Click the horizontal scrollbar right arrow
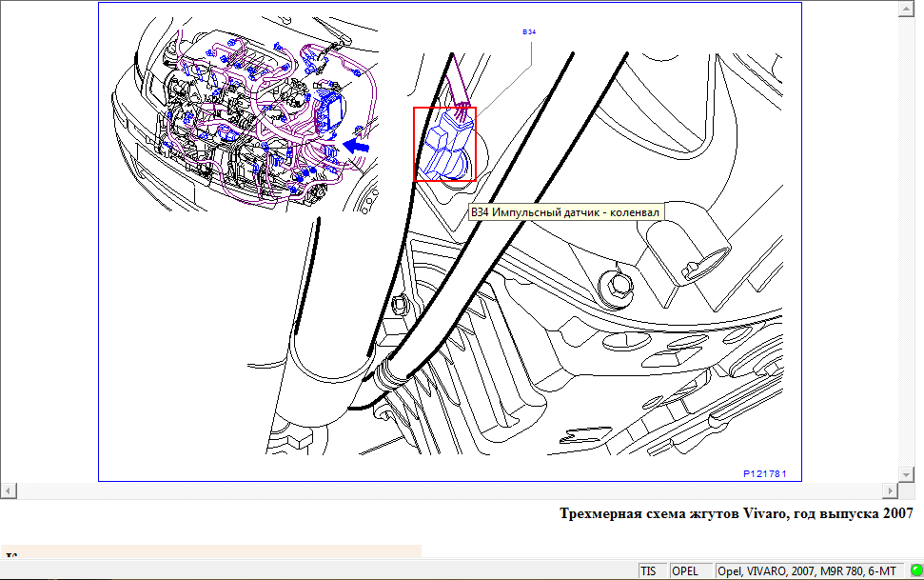Image resolution: width=924 pixels, height=580 pixels. 891,490
